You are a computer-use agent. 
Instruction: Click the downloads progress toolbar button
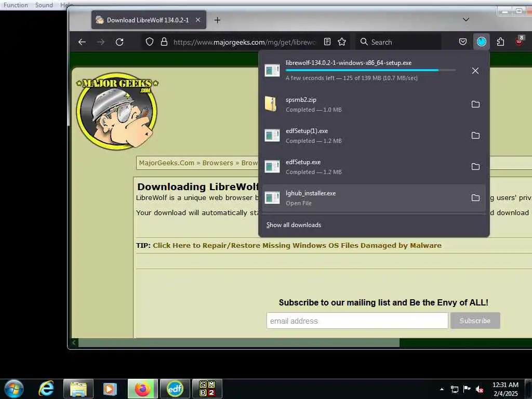[482, 42]
